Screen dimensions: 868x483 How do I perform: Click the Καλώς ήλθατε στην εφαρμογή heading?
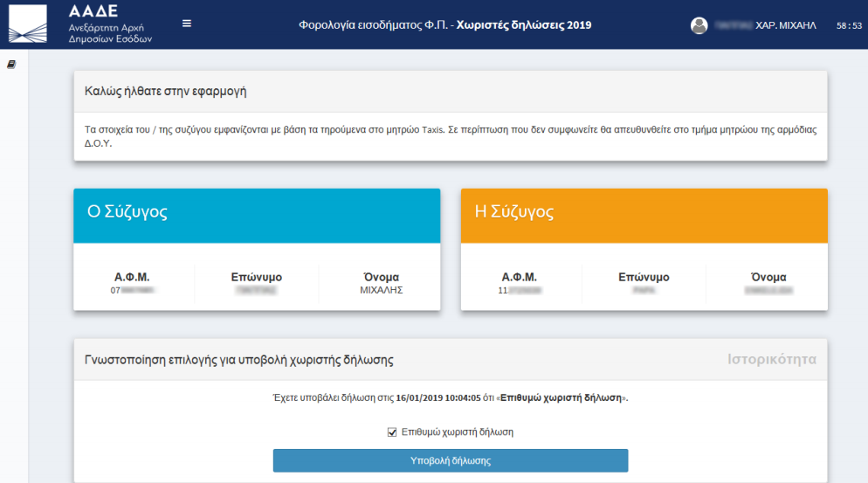[x=166, y=92]
